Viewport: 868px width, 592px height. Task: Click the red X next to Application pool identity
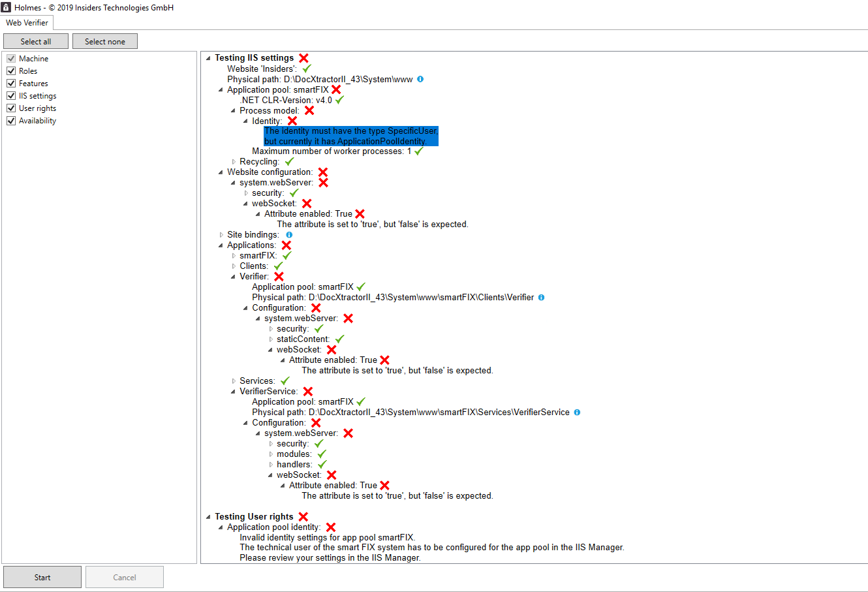click(330, 527)
